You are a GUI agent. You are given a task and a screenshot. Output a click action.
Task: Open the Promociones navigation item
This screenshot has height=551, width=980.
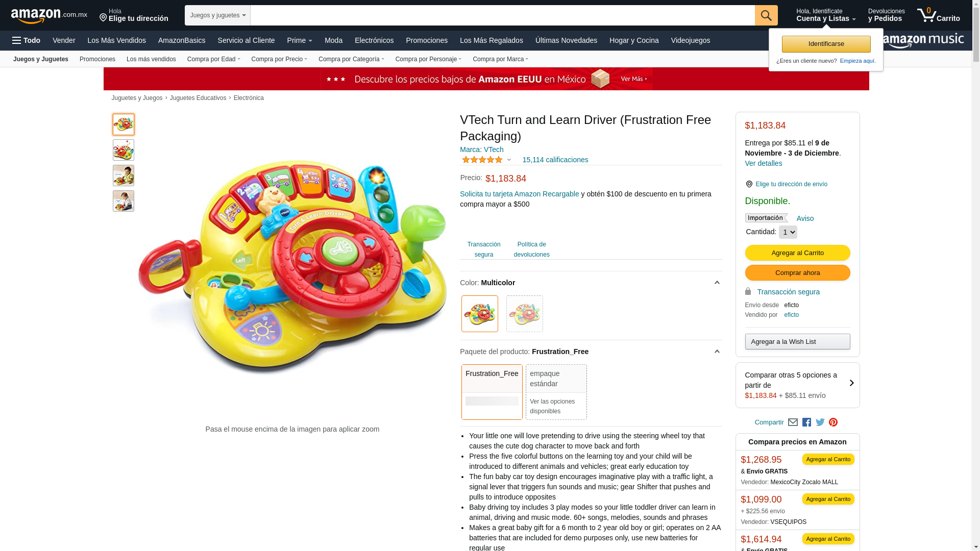point(427,40)
